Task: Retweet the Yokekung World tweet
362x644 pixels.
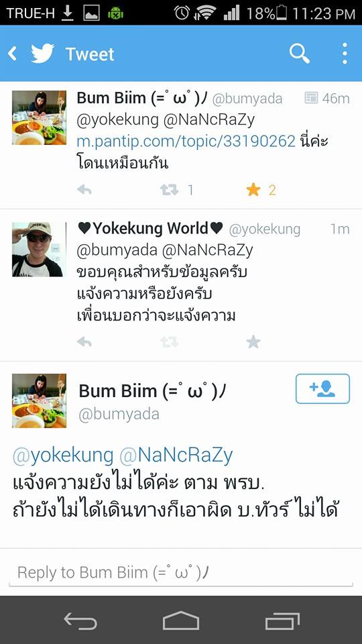Action: coord(169,341)
